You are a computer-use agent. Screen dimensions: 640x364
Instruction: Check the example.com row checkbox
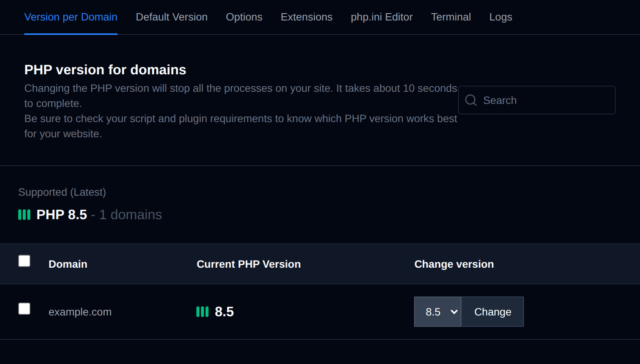click(24, 309)
